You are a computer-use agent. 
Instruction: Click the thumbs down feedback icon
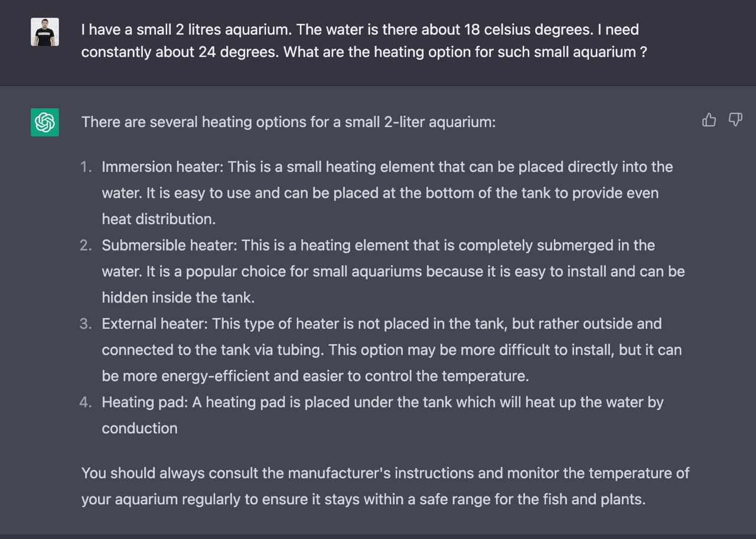click(735, 120)
